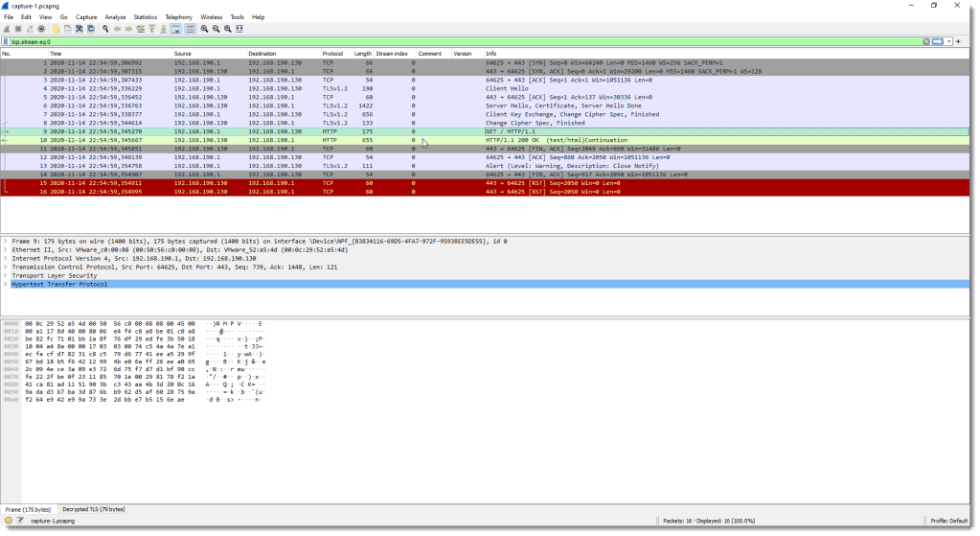Screen dimensions: 980x536
Task: Click the Resize columns toolbar icon
Action: point(239,29)
